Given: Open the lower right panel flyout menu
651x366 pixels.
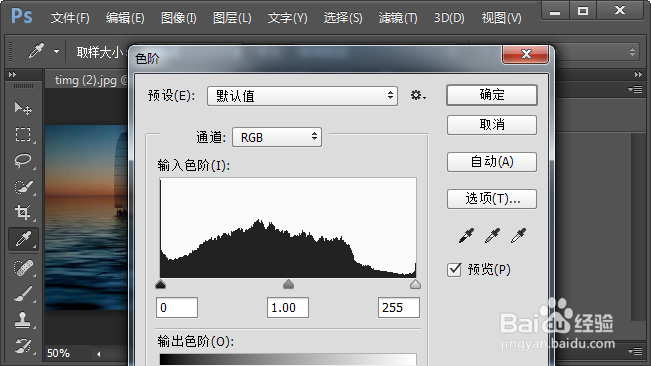Looking at the screenshot, I should click(x=635, y=351).
